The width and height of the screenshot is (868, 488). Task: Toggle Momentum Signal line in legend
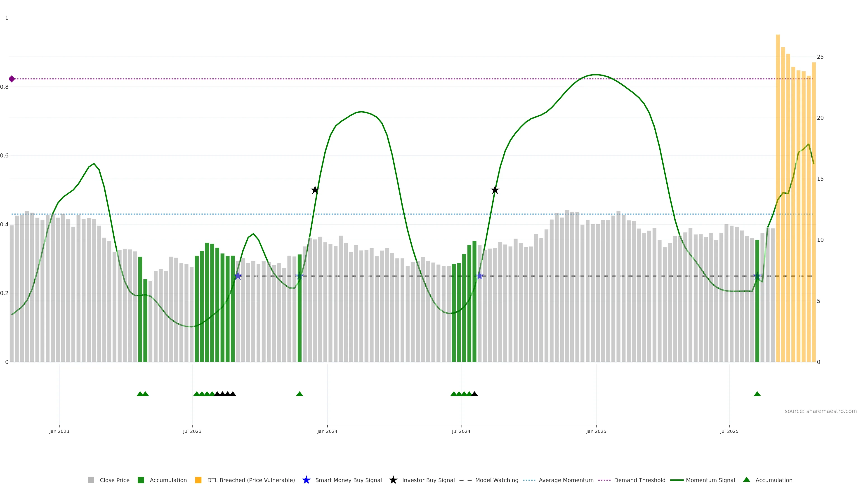710,480
